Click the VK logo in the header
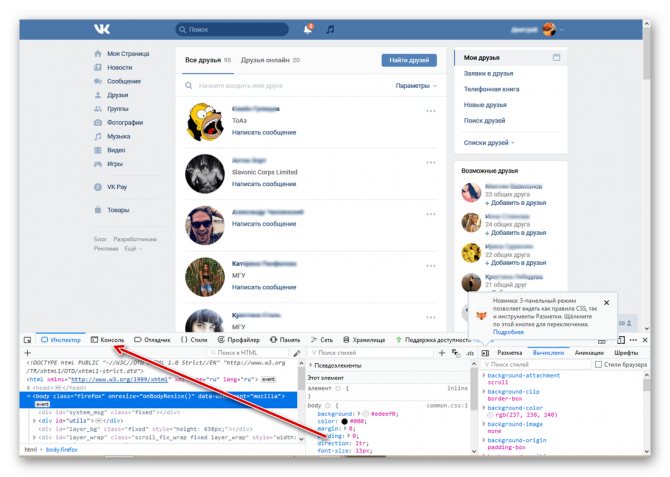The height and width of the screenshot is (477, 670). (x=102, y=29)
